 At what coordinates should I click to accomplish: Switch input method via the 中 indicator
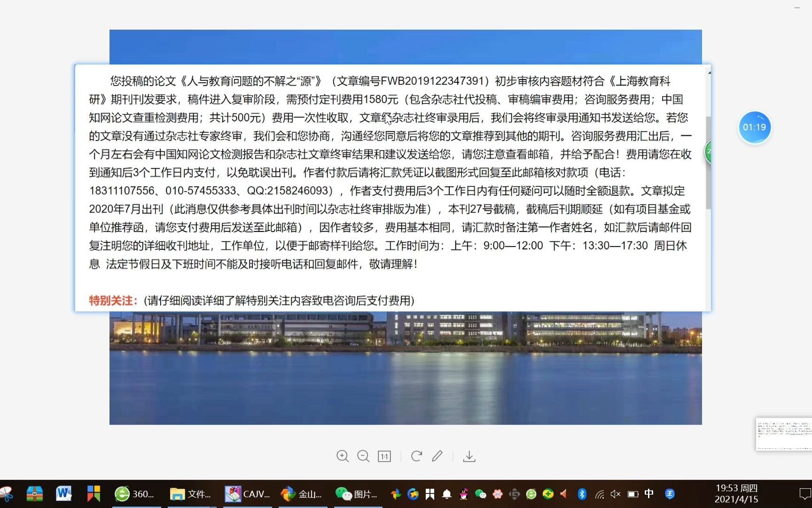[x=649, y=494]
